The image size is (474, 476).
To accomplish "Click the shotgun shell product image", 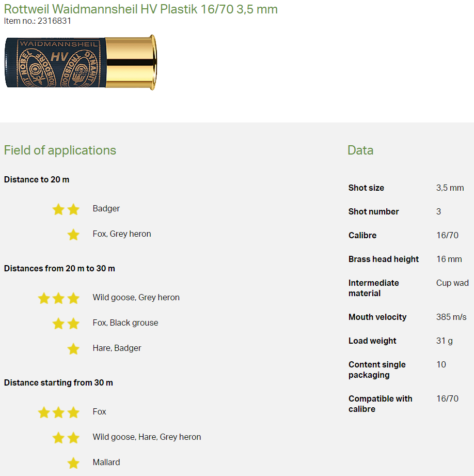I will (80, 63).
